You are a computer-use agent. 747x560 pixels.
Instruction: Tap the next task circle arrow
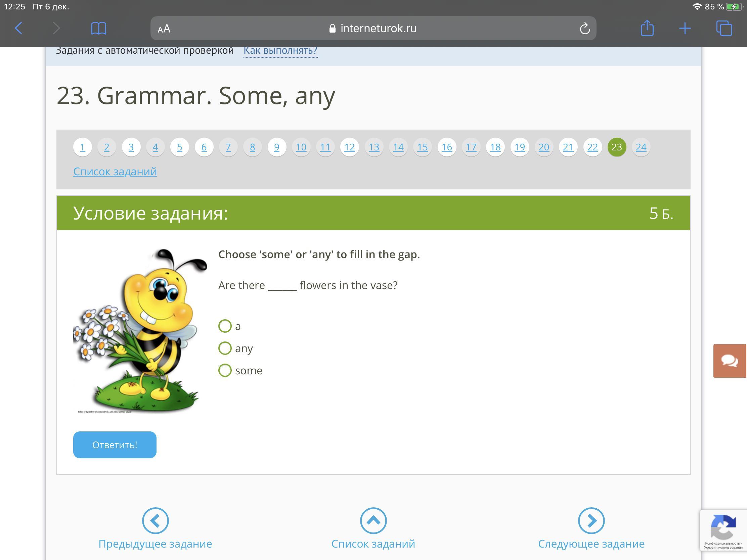pyautogui.click(x=591, y=520)
